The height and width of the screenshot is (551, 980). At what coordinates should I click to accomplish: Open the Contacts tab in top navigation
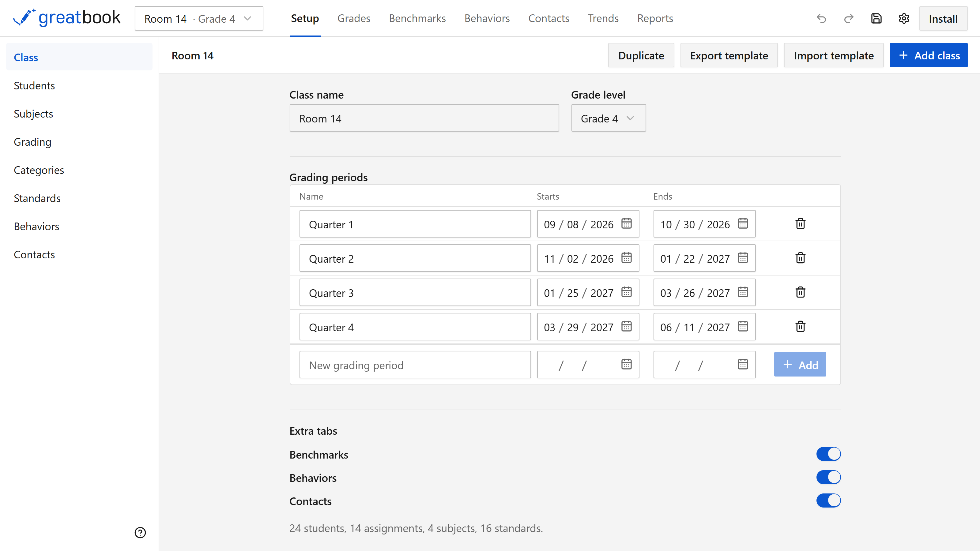coord(548,18)
